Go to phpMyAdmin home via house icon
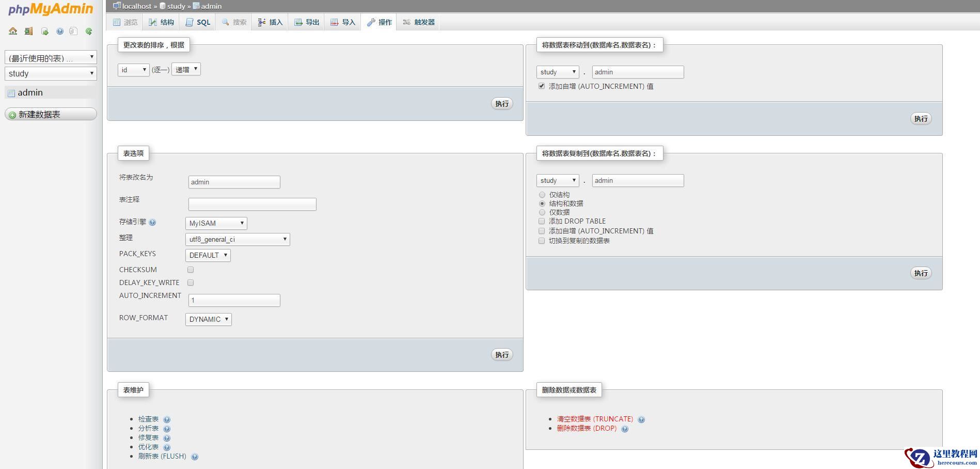 (x=13, y=32)
